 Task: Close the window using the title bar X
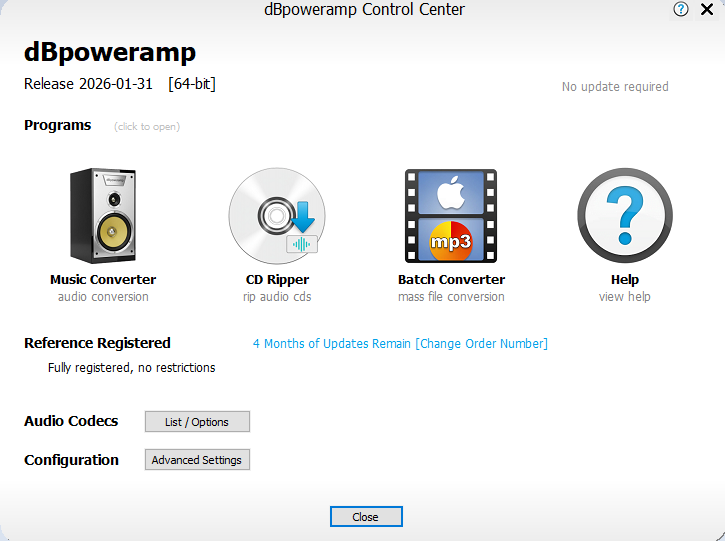point(707,10)
